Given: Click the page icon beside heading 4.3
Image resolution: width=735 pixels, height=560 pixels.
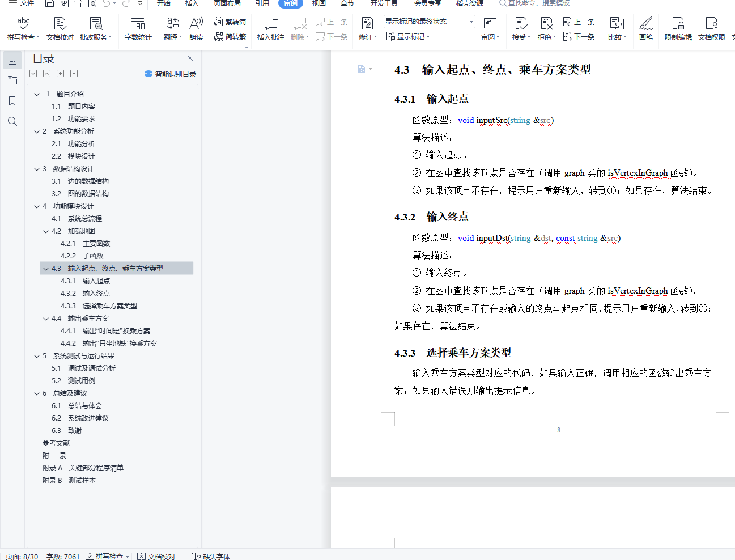Looking at the screenshot, I should pyautogui.click(x=362, y=69).
